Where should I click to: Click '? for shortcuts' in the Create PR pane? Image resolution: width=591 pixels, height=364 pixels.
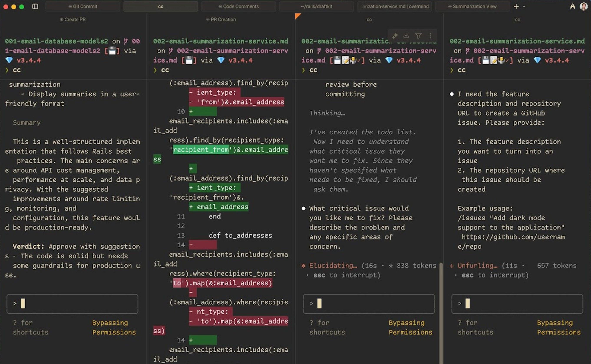click(x=31, y=328)
